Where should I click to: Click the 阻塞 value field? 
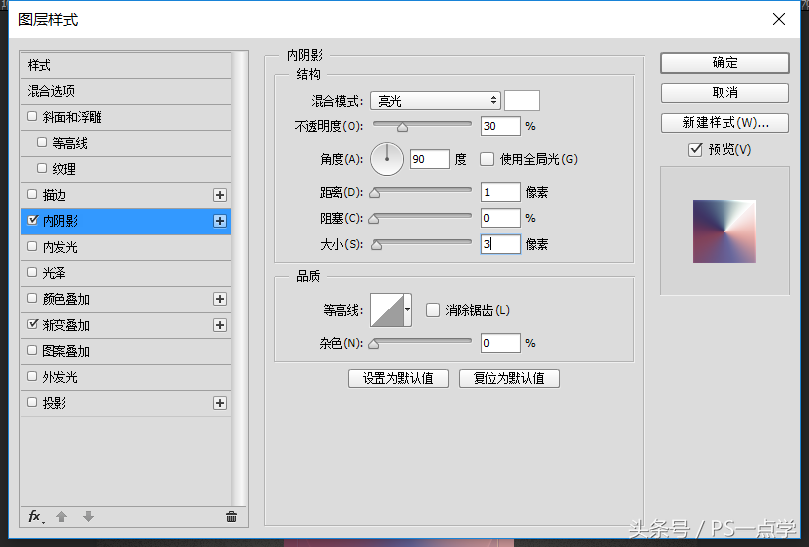coord(500,218)
